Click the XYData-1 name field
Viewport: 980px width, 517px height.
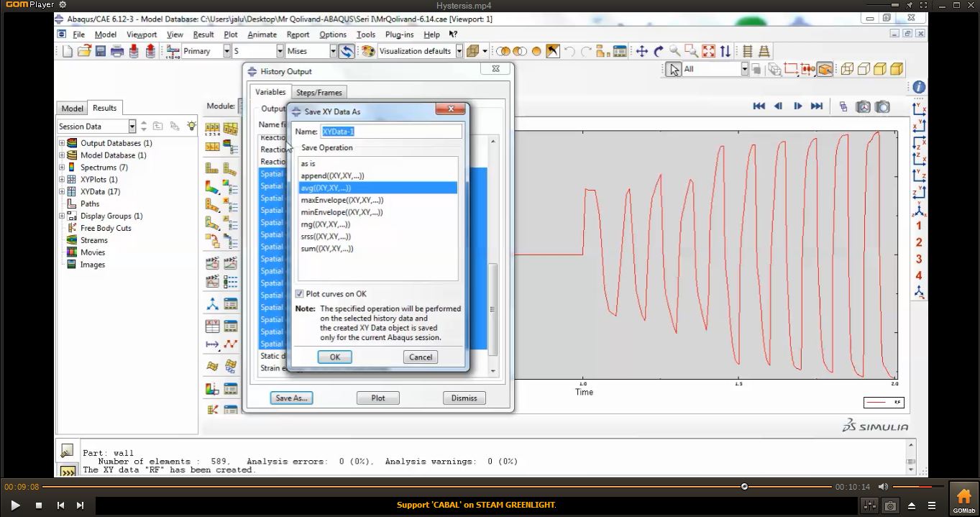coord(391,132)
